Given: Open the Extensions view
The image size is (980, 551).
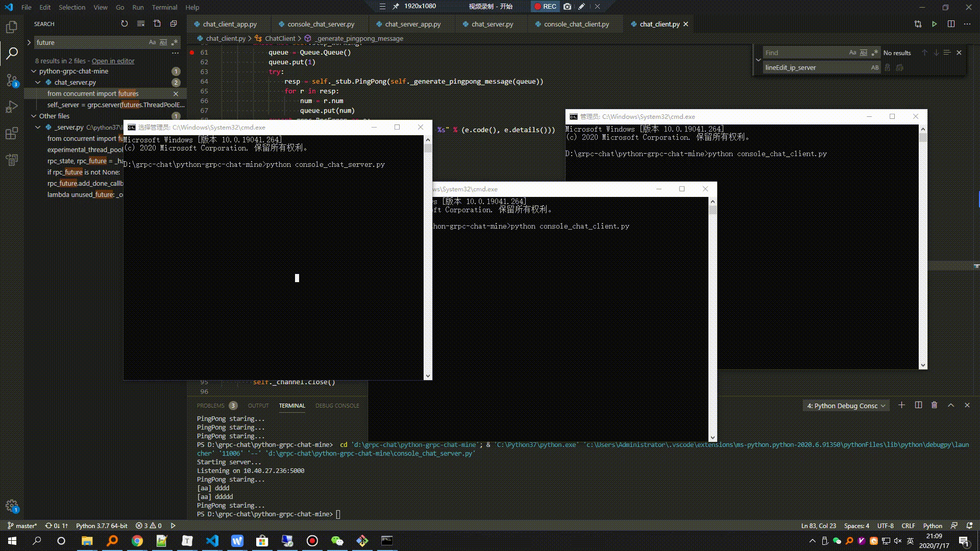Looking at the screenshot, I should pyautogui.click(x=11, y=133).
